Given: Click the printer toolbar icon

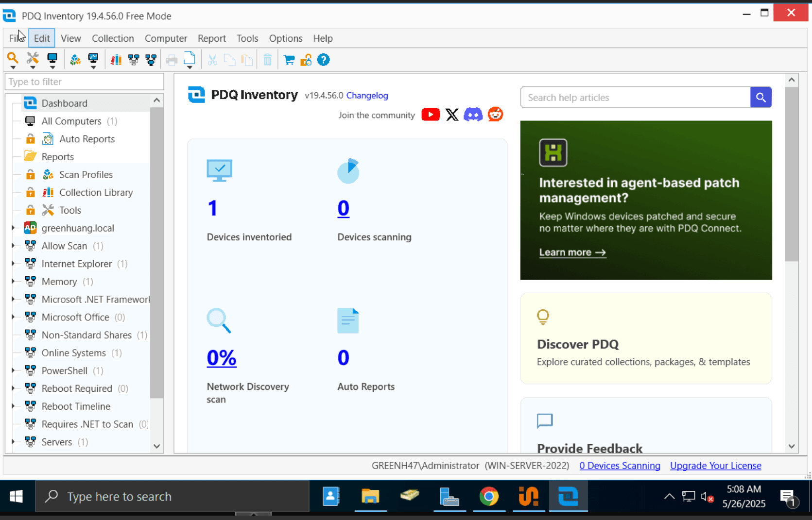Looking at the screenshot, I should [x=172, y=60].
